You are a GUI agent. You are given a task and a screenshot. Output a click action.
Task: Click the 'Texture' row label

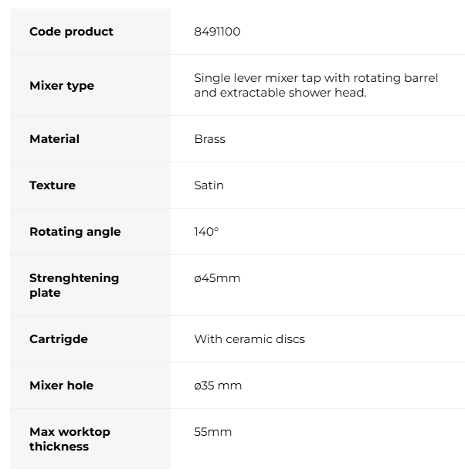(x=53, y=185)
